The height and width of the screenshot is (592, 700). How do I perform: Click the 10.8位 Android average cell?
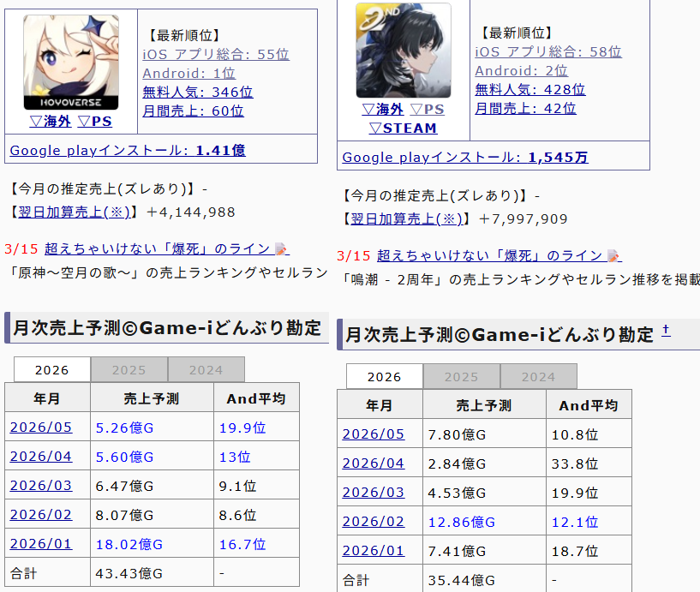pos(589,434)
